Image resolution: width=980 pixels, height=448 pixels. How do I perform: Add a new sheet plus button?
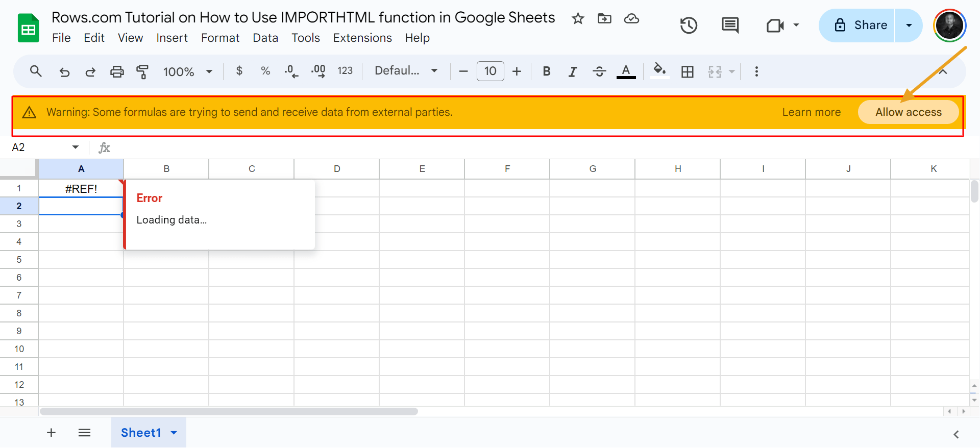[x=51, y=433]
